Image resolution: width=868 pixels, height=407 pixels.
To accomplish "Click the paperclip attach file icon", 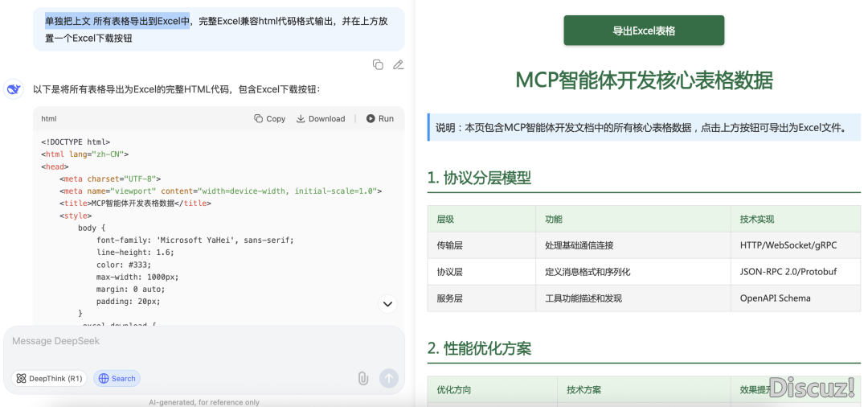I will (362, 378).
